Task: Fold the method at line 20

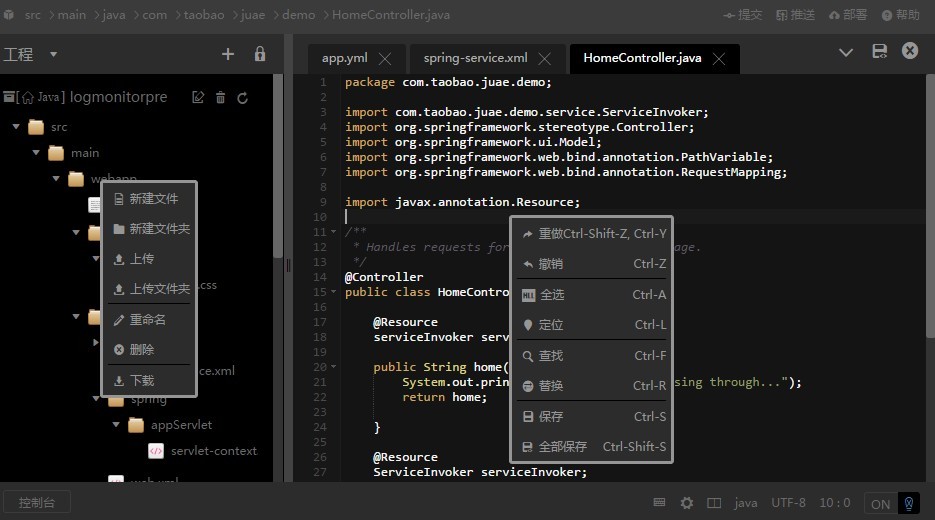Action: point(333,367)
